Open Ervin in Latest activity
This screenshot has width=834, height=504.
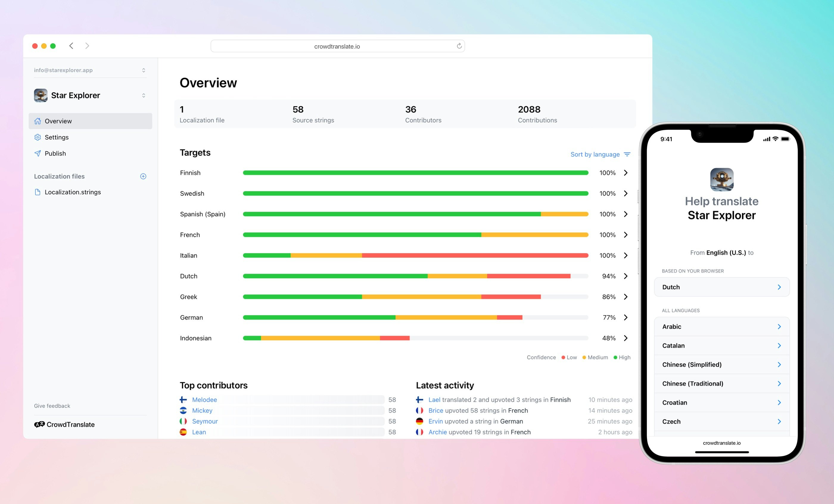435,421
